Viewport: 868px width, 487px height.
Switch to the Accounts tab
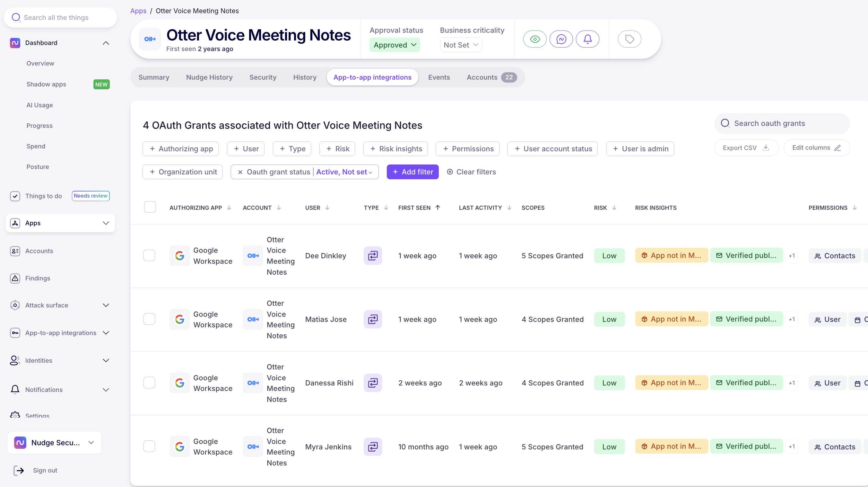[491, 77]
